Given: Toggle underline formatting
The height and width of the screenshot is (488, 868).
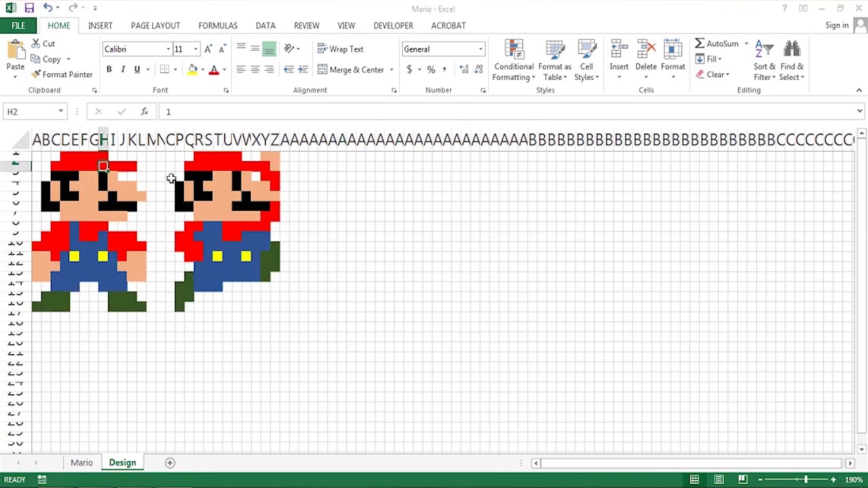Looking at the screenshot, I should pyautogui.click(x=137, y=69).
